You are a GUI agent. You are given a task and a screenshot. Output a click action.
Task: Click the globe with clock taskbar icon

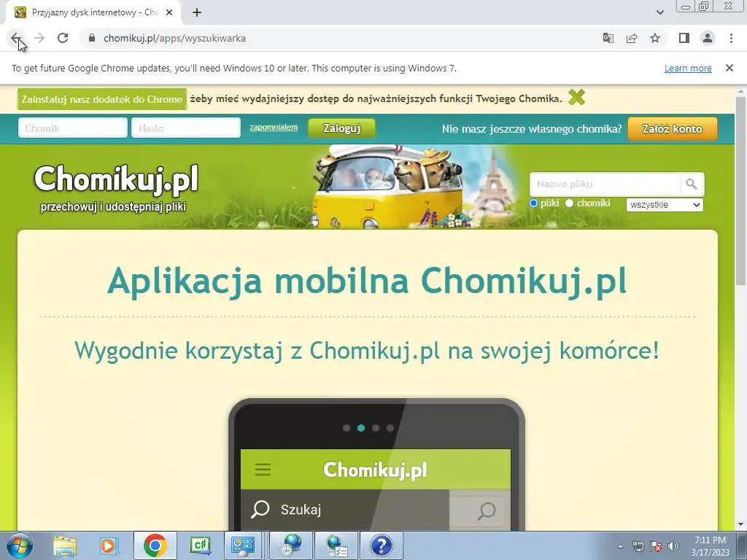point(291,545)
